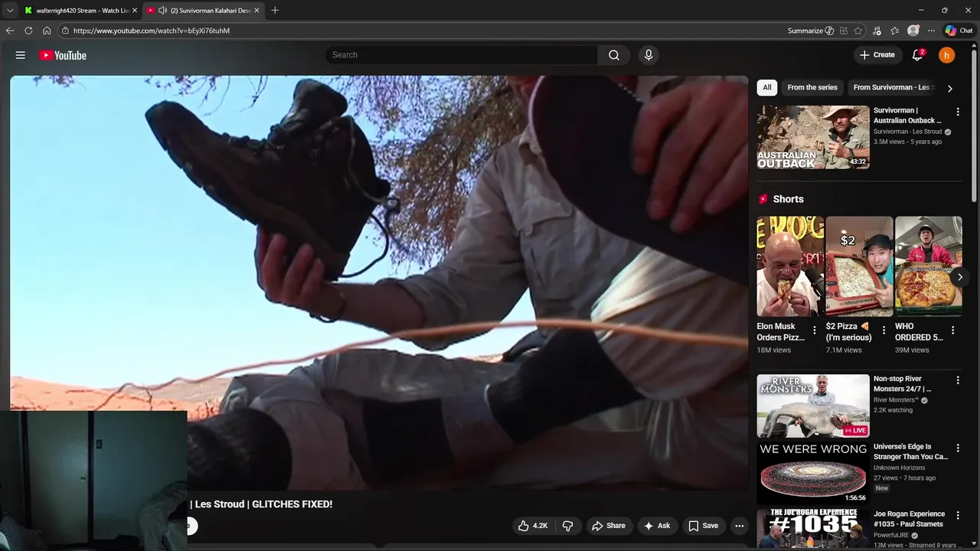Click the Ask button

[657, 526]
